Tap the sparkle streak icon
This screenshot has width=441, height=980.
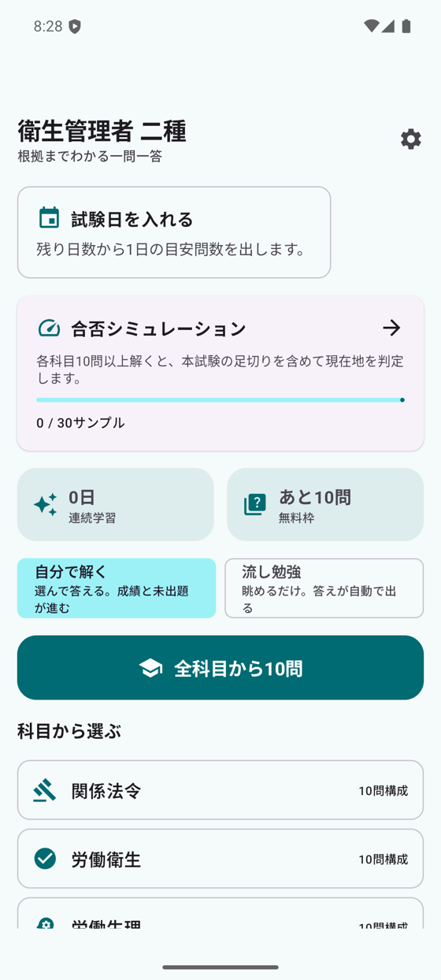pos(46,504)
